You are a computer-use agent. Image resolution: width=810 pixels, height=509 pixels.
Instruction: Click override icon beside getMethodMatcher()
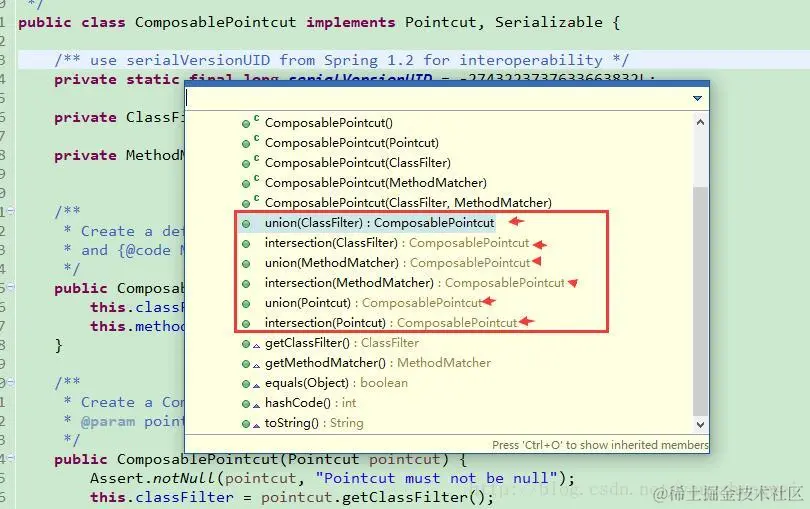pyautogui.click(x=256, y=366)
